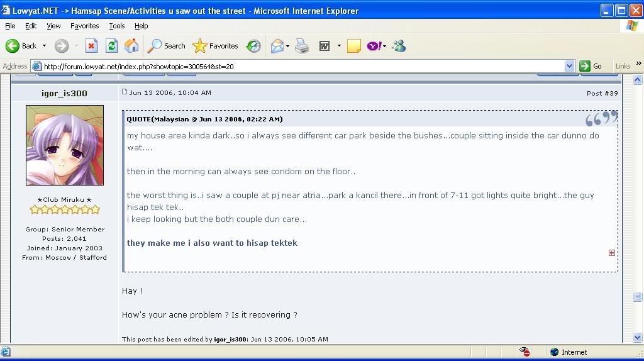This screenshot has height=361, width=644.
Task: Click the Windows flag logo throbber
Action: click(631, 25)
